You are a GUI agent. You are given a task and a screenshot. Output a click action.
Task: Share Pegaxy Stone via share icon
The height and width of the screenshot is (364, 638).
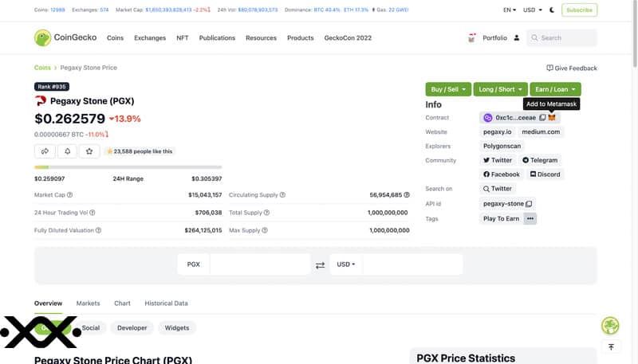(x=45, y=151)
